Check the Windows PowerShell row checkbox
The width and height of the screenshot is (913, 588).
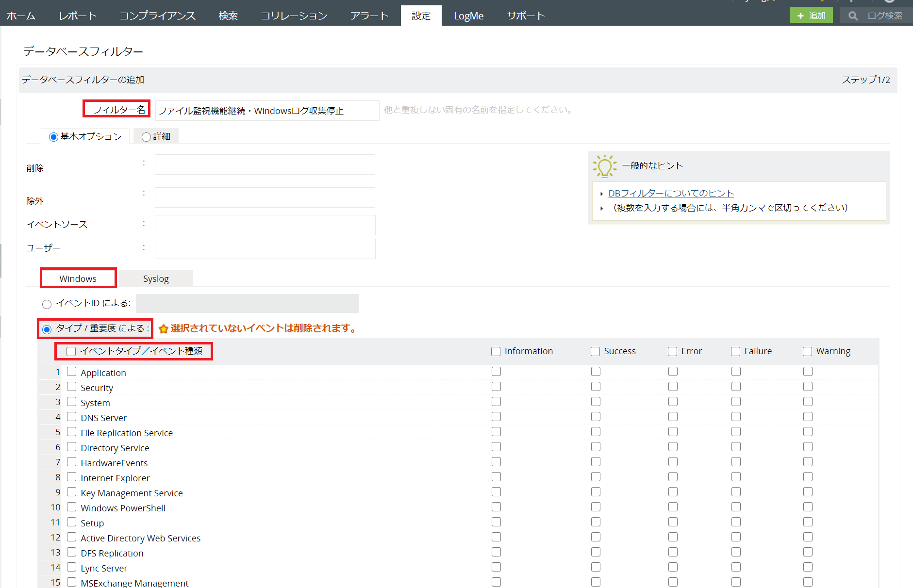click(72, 507)
